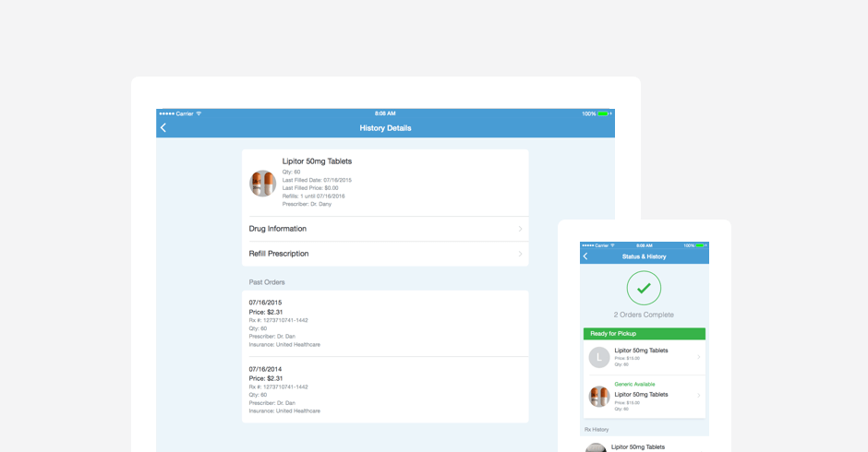
Task: Open Lipitor 50mg Tablets under Rx History
Action: coord(645,446)
